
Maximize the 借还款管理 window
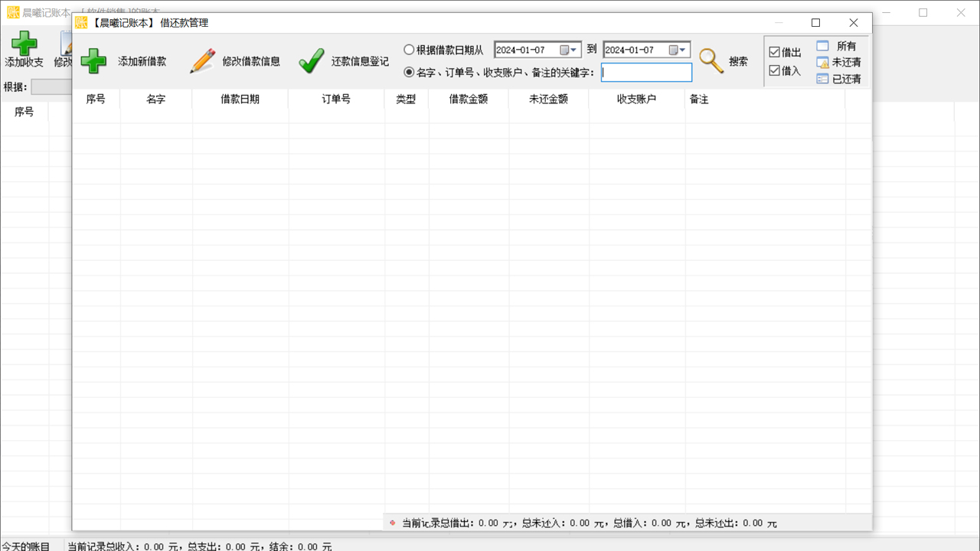click(x=815, y=23)
